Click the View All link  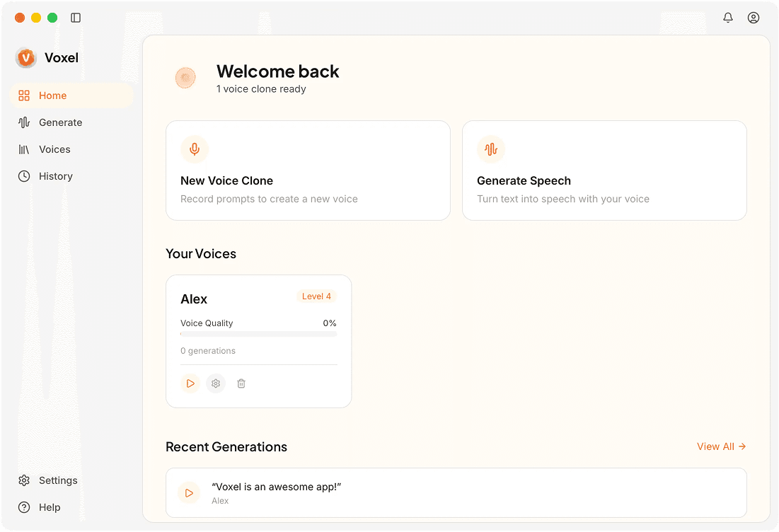tap(721, 446)
